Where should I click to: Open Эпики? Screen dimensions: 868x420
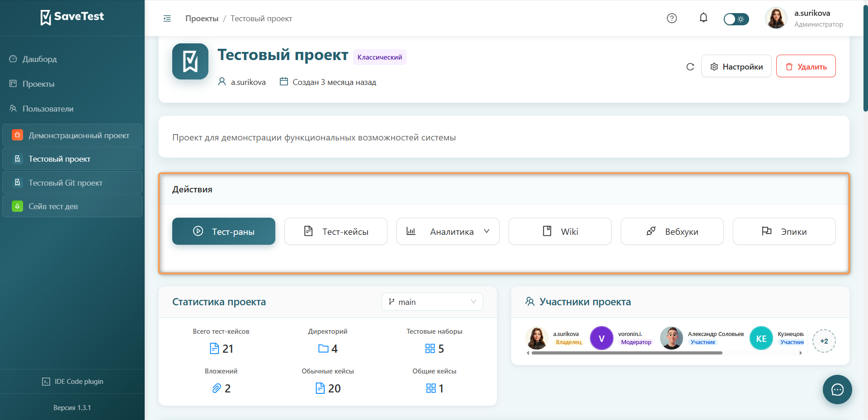tap(784, 231)
